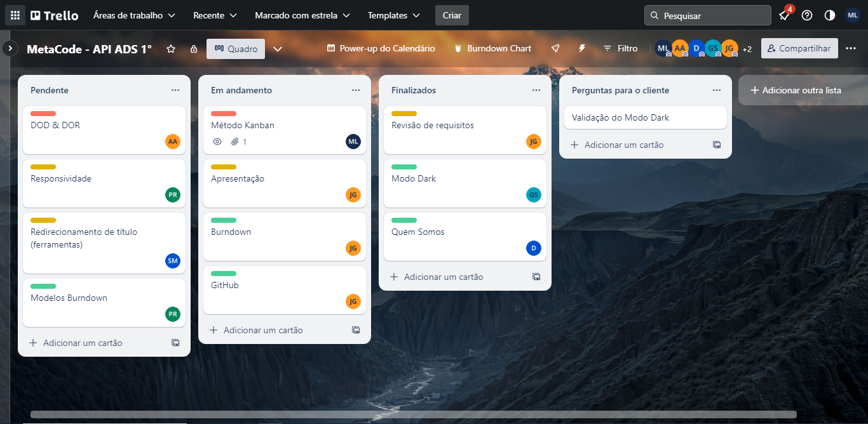Create card from template in Pendente list

[x=175, y=343]
